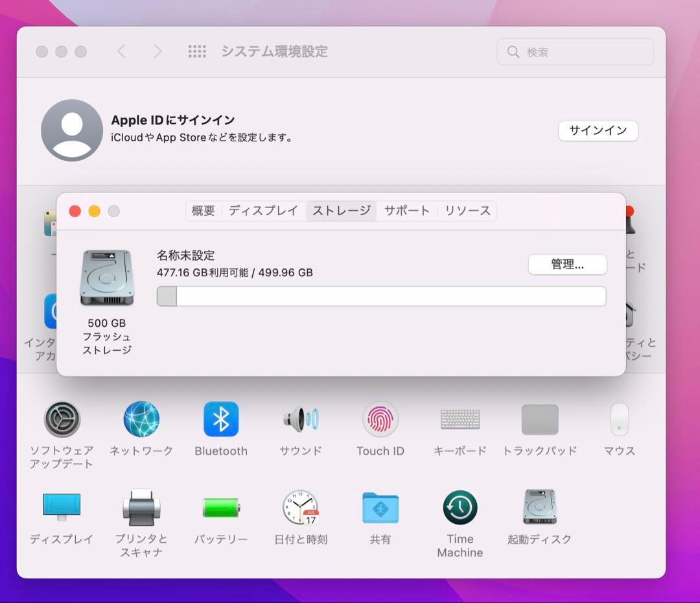
Task: Switch to the リソース tab
Action: click(467, 210)
